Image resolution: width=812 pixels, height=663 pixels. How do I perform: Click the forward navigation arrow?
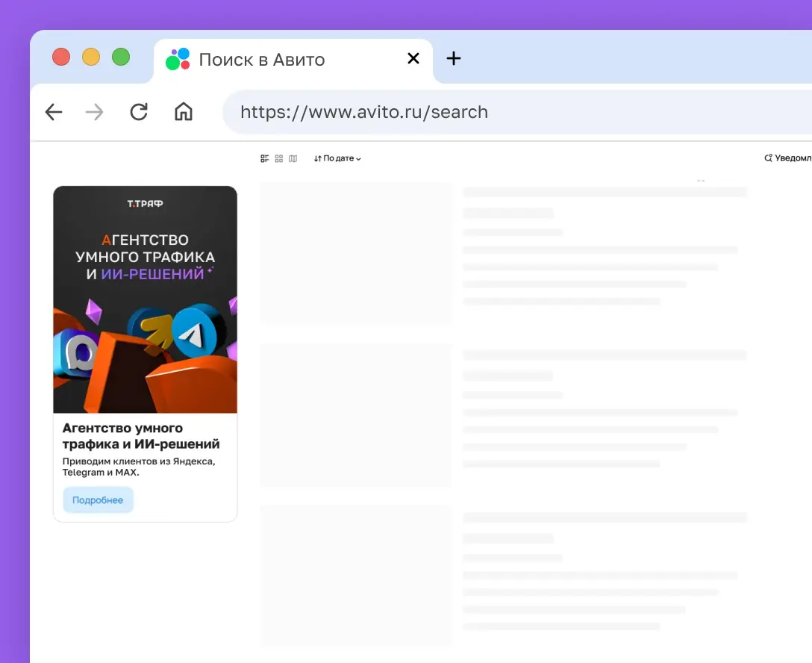(x=94, y=112)
